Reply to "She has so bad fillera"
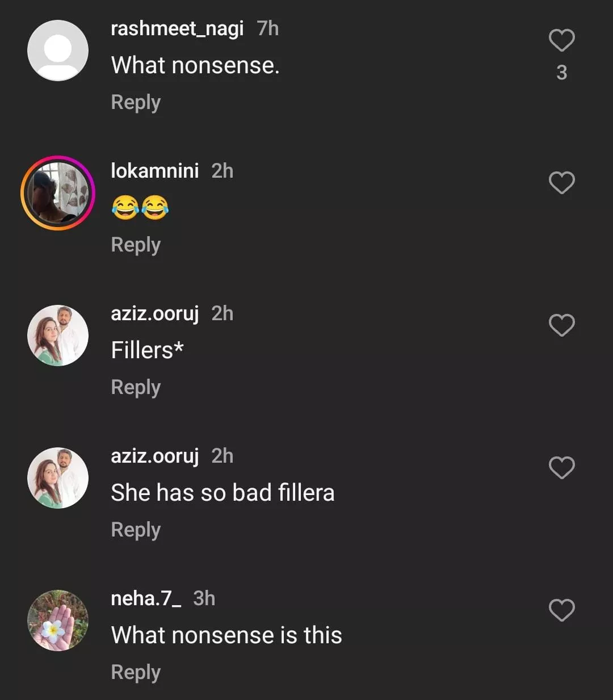The height and width of the screenshot is (700, 613). point(136,530)
